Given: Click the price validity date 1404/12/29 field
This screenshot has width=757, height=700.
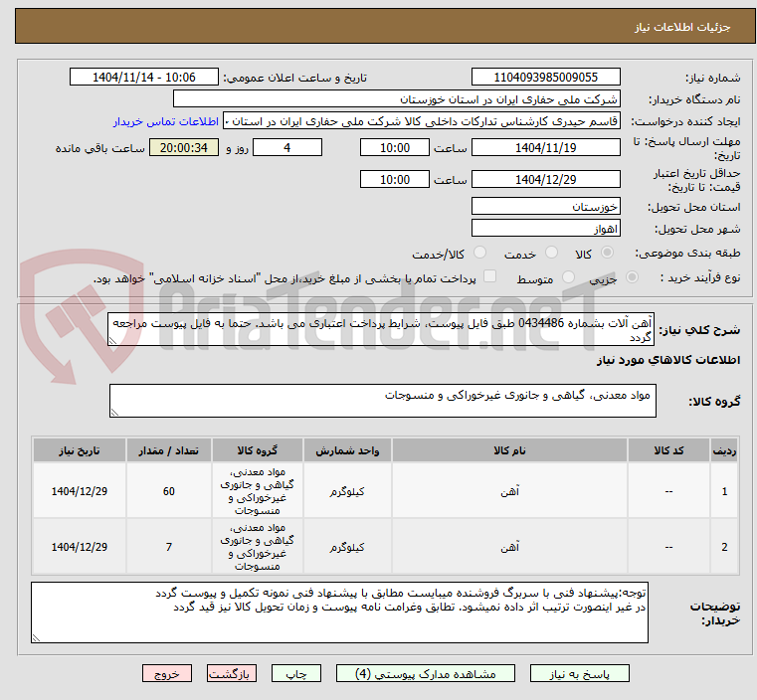Looking at the screenshot, I should click(545, 179).
